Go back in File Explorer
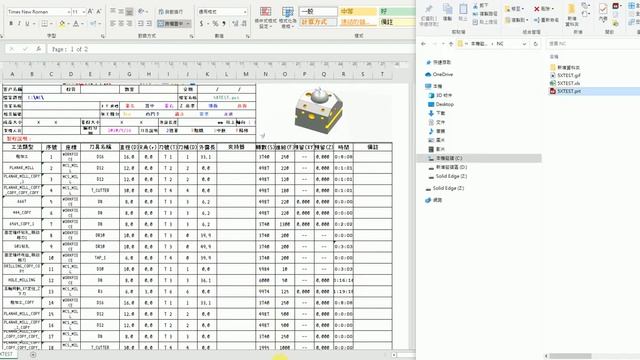Screen dimensions: 640x360 [424, 44]
